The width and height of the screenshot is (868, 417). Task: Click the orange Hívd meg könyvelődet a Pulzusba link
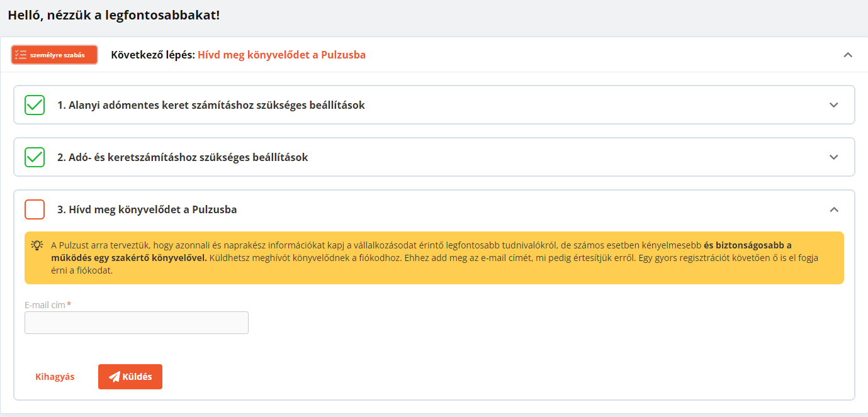pos(281,55)
